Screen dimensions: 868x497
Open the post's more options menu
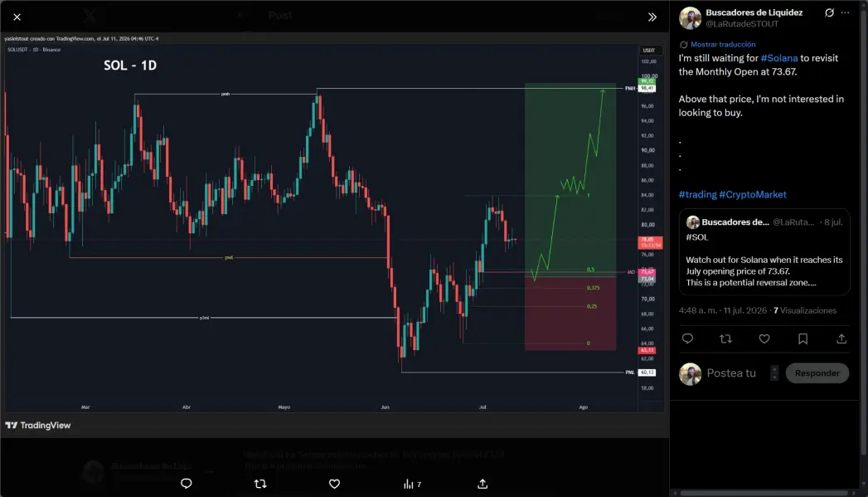pyautogui.click(x=845, y=12)
